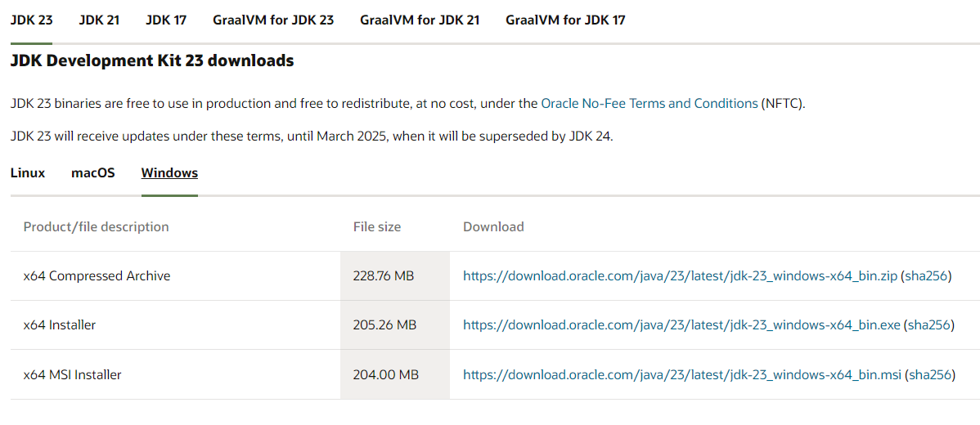Download the windows-x64 bin.exe installer
Viewport: 980px width, 425px height.
[x=681, y=325]
